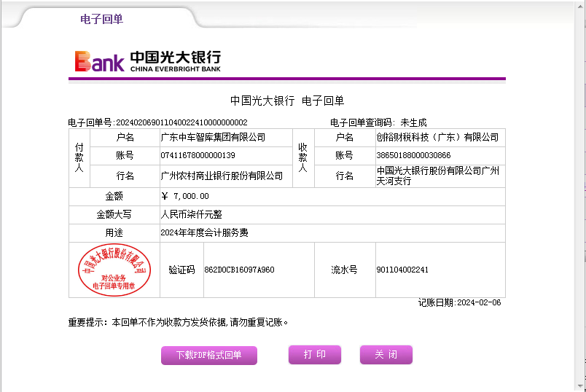This screenshot has height=392, width=586.
Task: Click the 打印 button
Action: [x=315, y=354]
